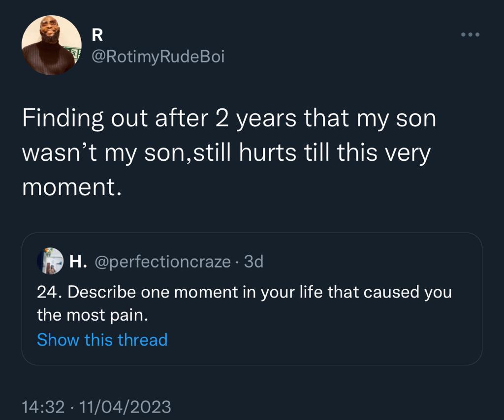Select the quoted author name "H."
This screenshot has height=420, width=504.
[78, 262]
